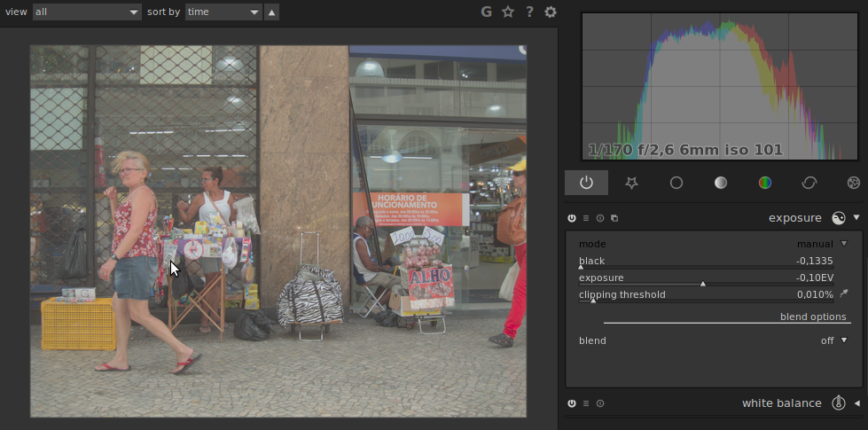Switch to the color modules tab
This screenshot has height=430, width=868.
pos(764,183)
